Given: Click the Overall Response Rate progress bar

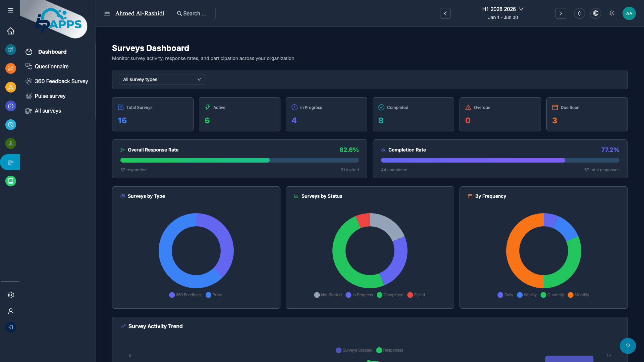Looking at the screenshot, I should pos(239,160).
